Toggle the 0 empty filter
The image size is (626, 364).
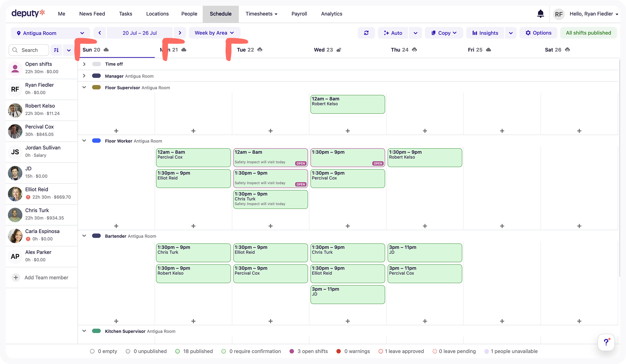click(x=103, y=351)
